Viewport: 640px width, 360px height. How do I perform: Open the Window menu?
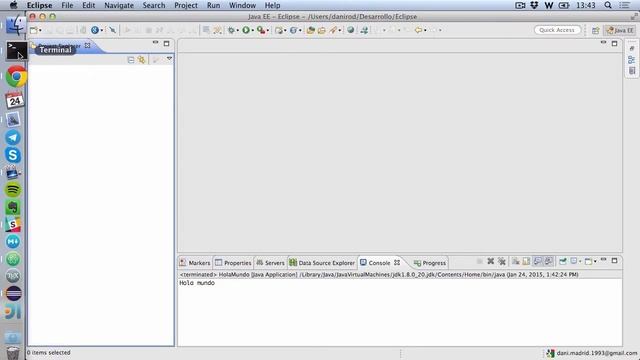point(242,5)
